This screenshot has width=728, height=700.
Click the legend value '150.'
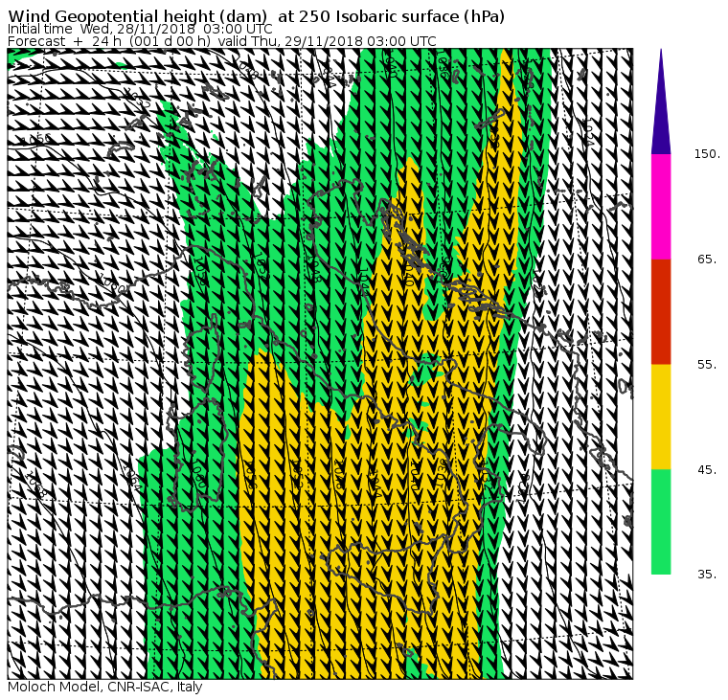(x=707, y=154)
